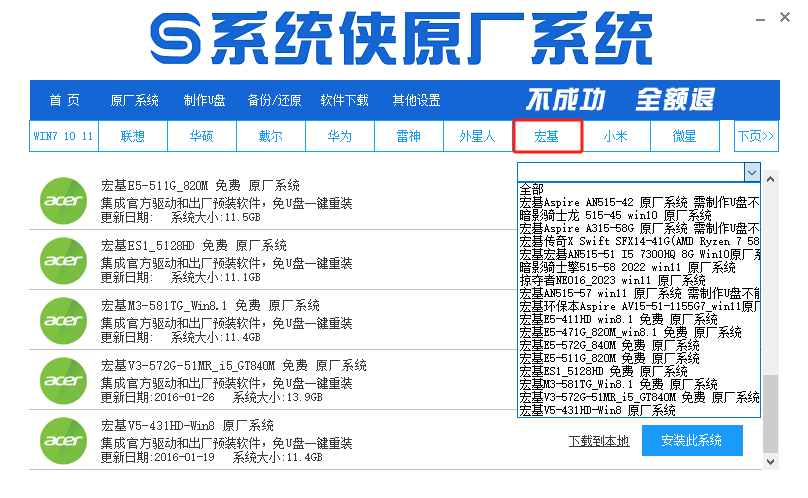Click the Acer logo for 宏基V5-431HD-Win8

(63, 441)
